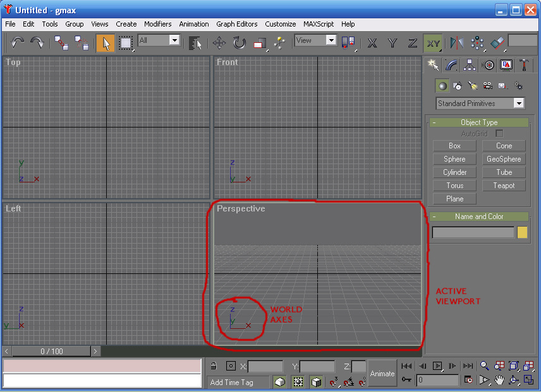The height and width of the screenshot is (392, 541).
Task: Click the Teapot button
Action: tap(504, 186)
